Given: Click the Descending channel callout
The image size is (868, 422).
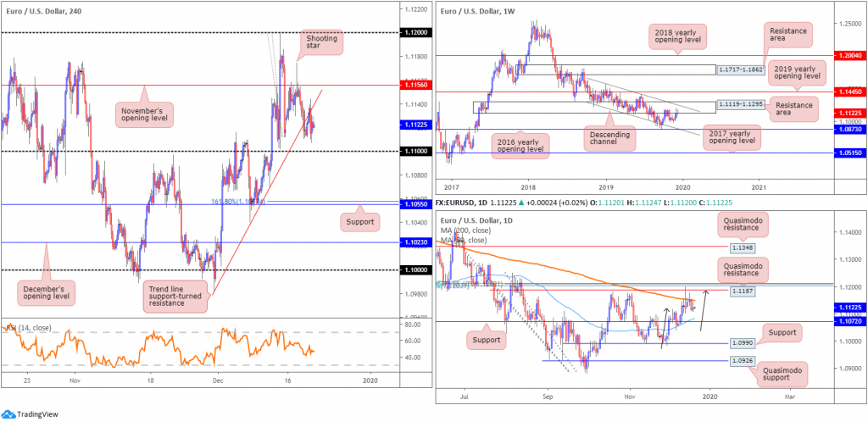Looking at the screenshot, I should pyautogui.click(x=610, y=138).
